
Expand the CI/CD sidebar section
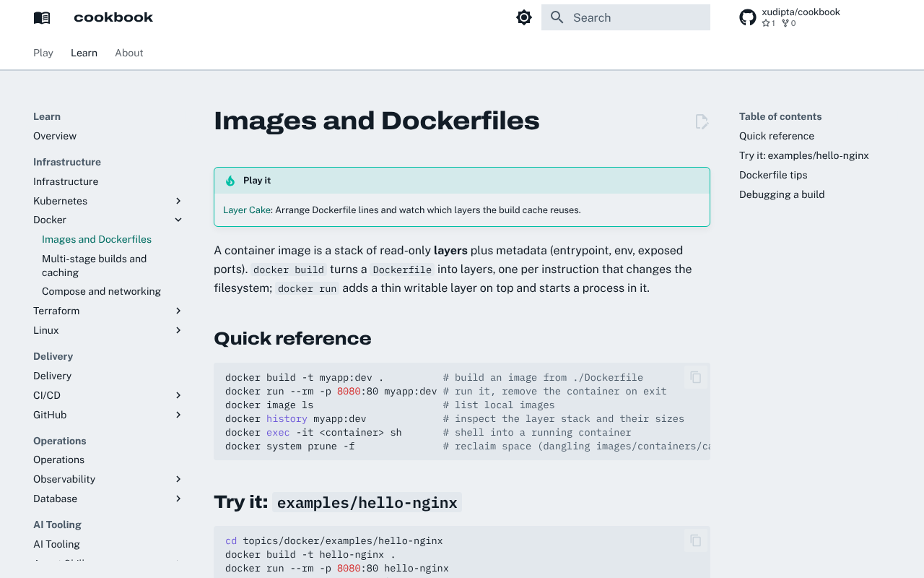pyautogui.click(x=178, y=395)
